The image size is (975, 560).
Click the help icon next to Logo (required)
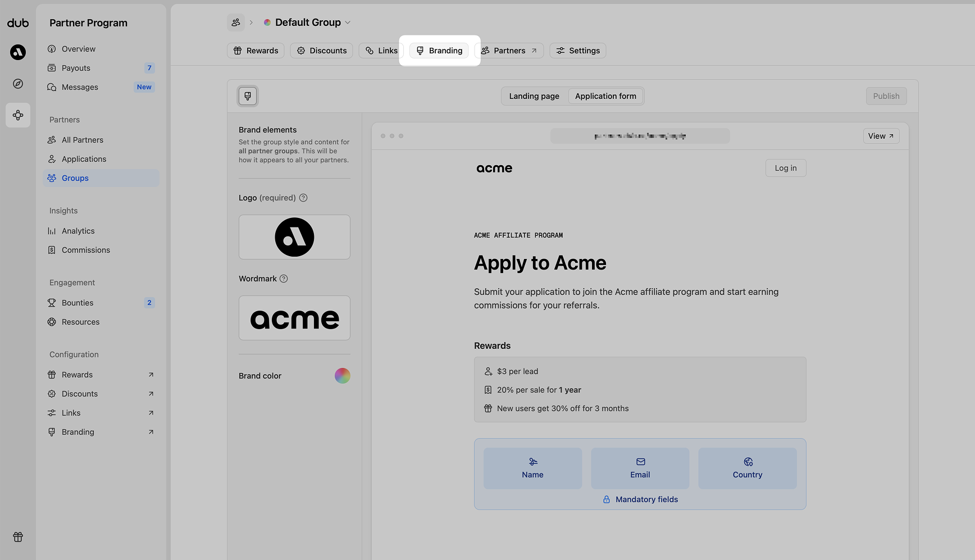point(303,198)
